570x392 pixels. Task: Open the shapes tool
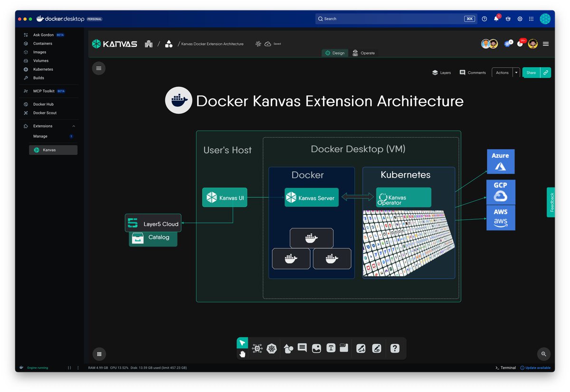[288, 348]
